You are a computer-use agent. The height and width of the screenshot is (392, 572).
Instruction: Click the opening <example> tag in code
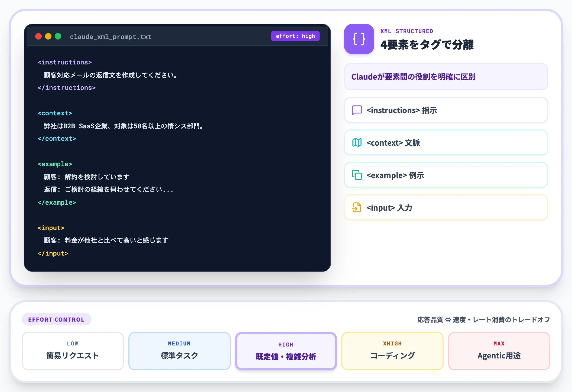coord(55,164)
